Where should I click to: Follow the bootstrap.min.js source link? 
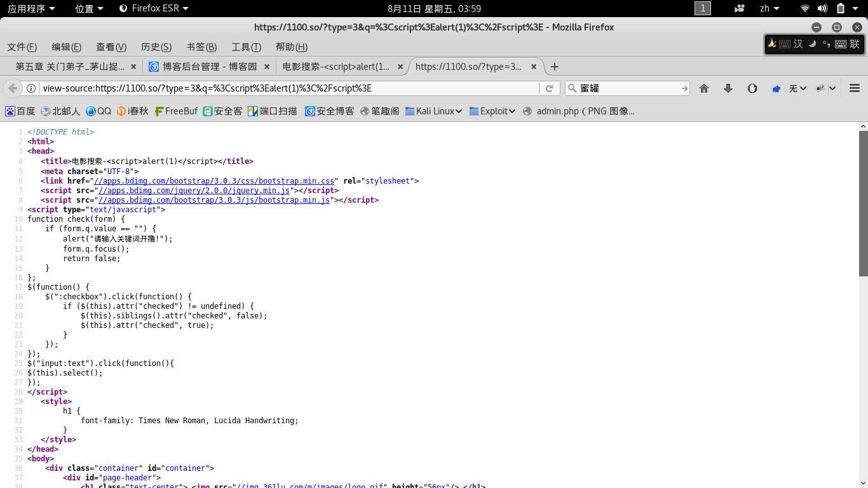click(x=214, y=200)
